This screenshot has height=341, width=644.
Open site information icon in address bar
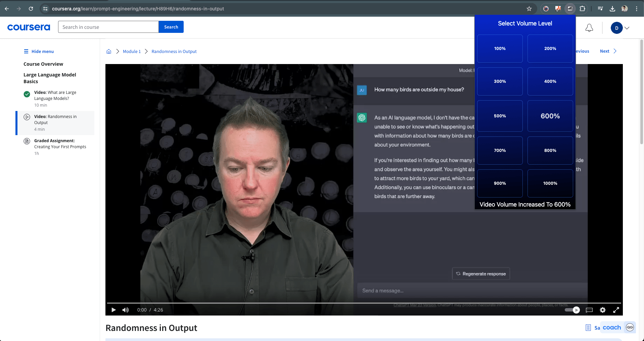click(45, 9)
